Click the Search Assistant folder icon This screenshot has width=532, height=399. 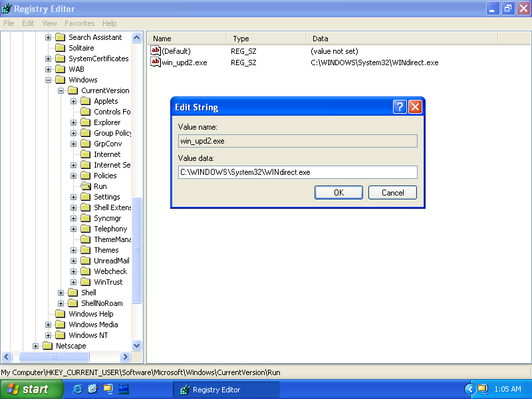pos(61,37)
